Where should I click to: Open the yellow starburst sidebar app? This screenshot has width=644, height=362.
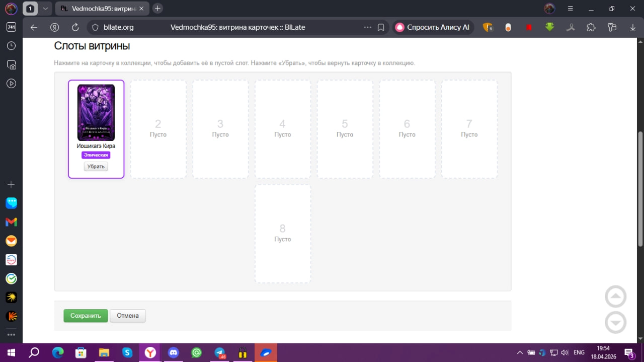click(x=11, y=298)
